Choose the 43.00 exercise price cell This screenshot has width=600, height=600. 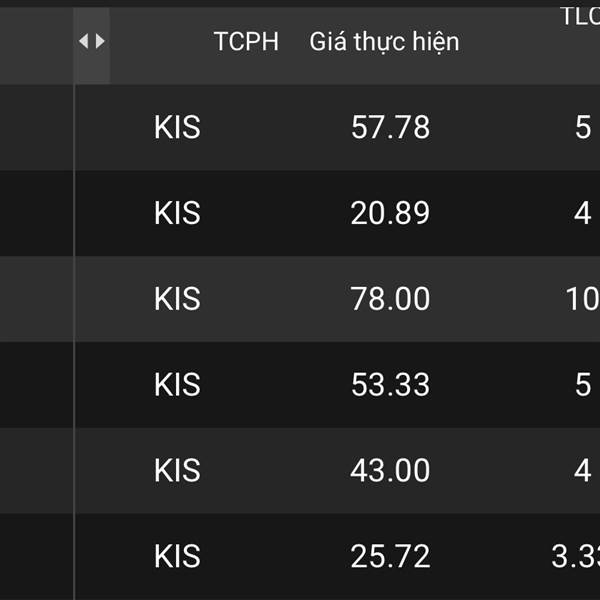point(390,470)
